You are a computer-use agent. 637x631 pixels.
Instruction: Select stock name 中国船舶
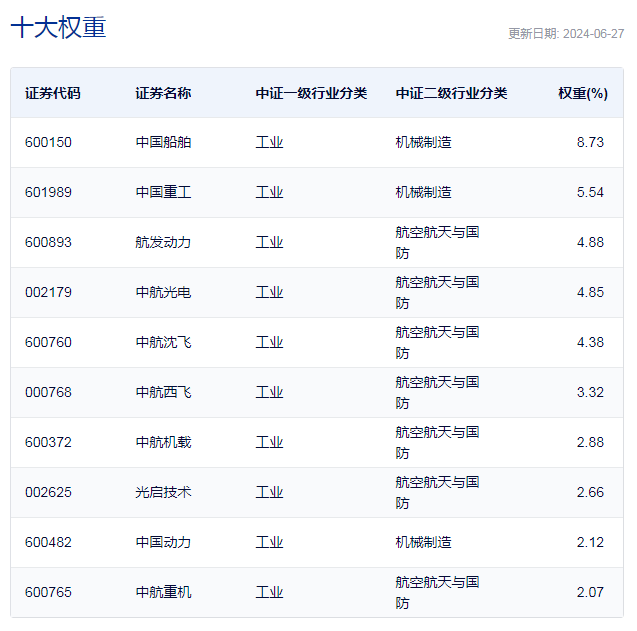(163, 142)
